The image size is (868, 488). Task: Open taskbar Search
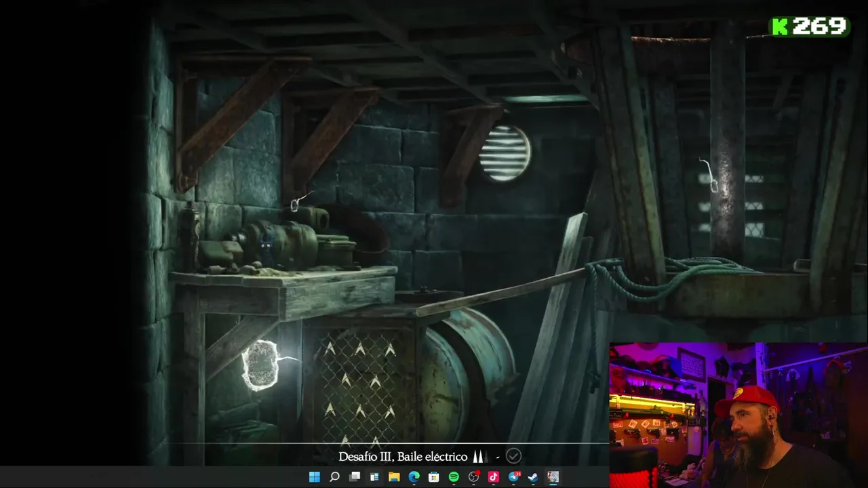coord(334,477)
